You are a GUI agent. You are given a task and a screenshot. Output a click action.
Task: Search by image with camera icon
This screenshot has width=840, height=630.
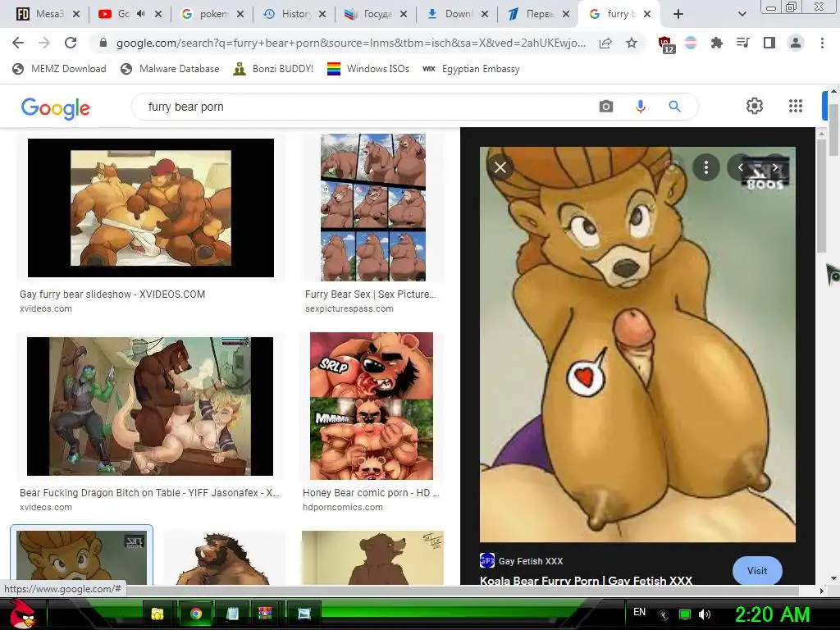pos(606,106)
